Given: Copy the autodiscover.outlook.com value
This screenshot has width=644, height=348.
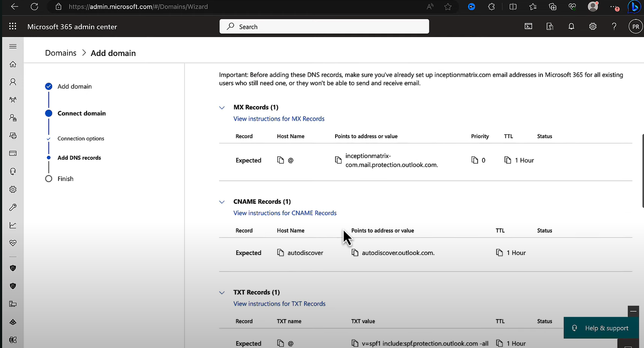Looking at the screenshot, I should tap(355, 253).
